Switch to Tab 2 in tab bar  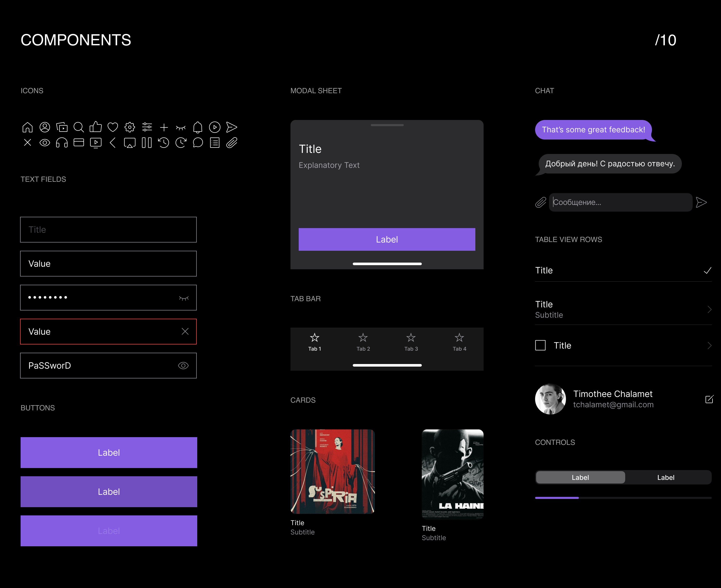click(x=363, y=342)
